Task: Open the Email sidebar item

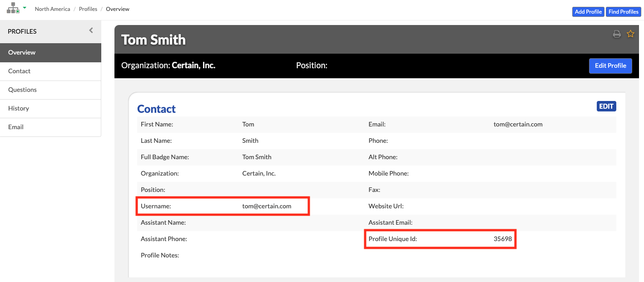Action: tap(50, 127)
